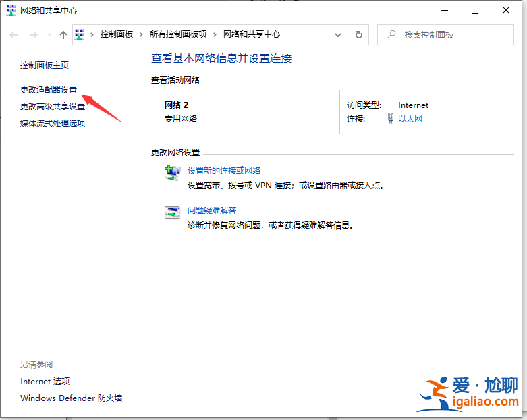Click the 网络 2 network name

(x=176, y=105)
